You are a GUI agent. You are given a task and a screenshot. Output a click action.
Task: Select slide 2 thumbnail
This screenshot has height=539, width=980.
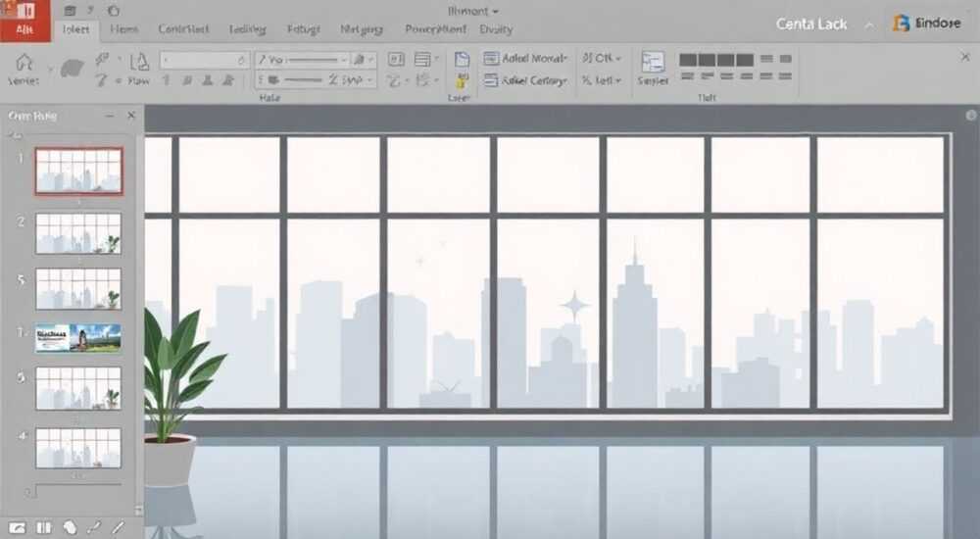78,233
